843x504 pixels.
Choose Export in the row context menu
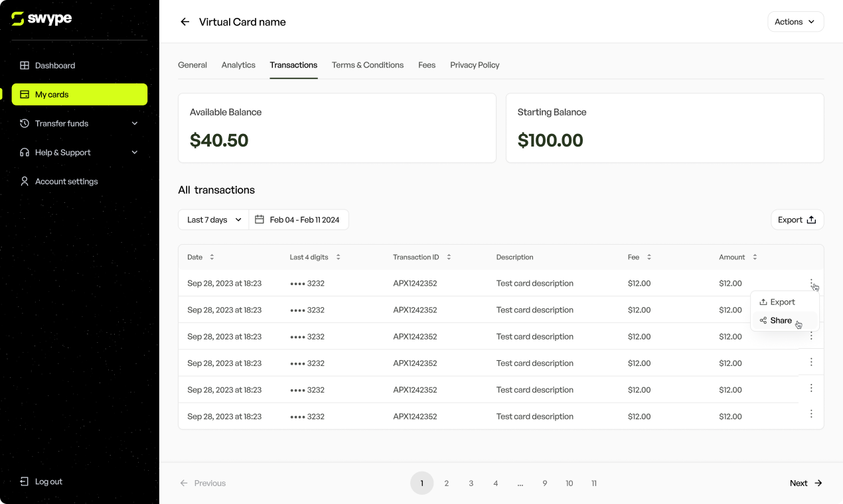click(x=785, y=302)
